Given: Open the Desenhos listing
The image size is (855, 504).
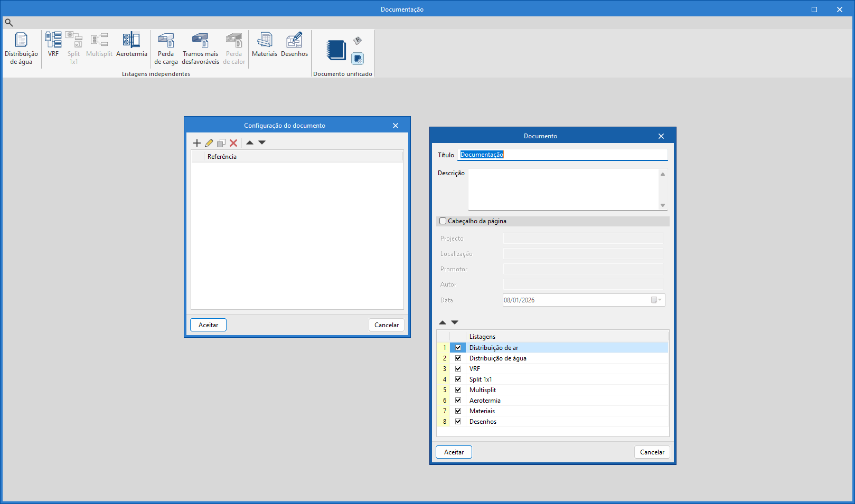Looking at the screenshot, I should [x=294, y=44].
